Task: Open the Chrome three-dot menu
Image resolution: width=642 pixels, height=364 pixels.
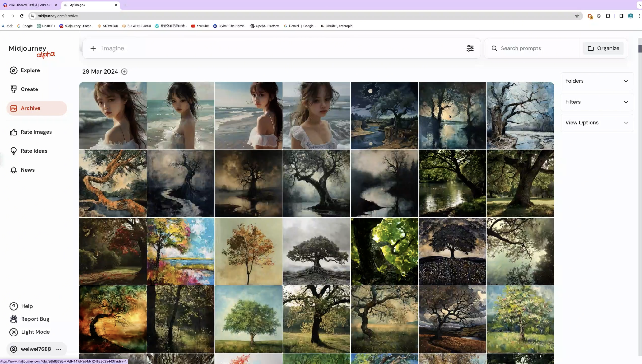Action: [639, 16]
